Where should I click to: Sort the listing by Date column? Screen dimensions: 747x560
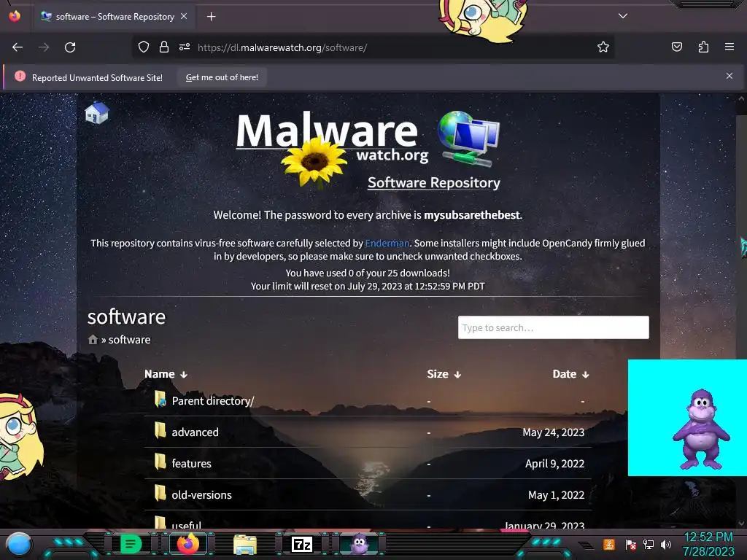tap(570, 374)
